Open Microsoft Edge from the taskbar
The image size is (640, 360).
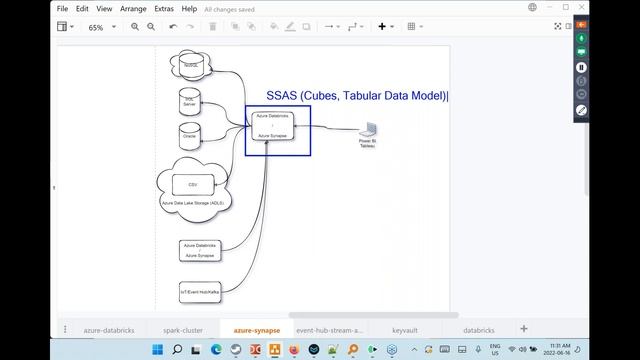216,349
